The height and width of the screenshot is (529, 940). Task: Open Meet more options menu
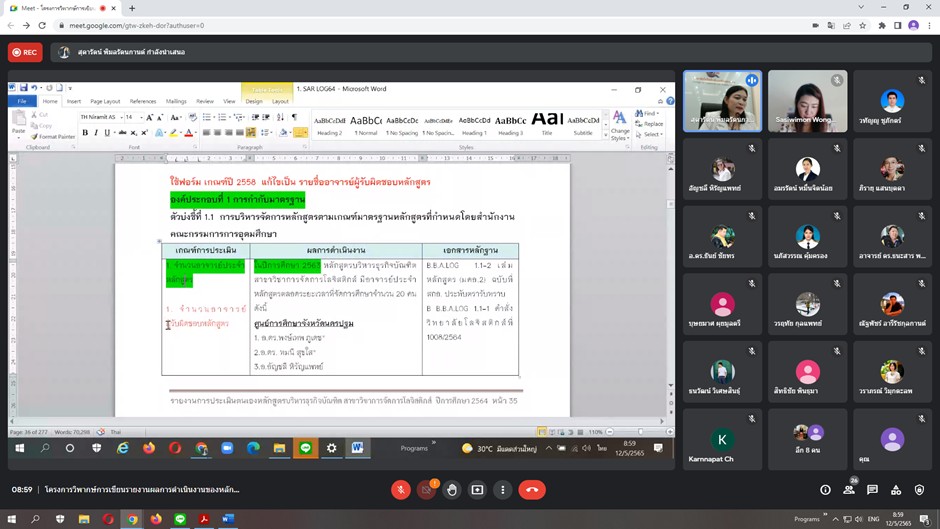pos(502,490)
